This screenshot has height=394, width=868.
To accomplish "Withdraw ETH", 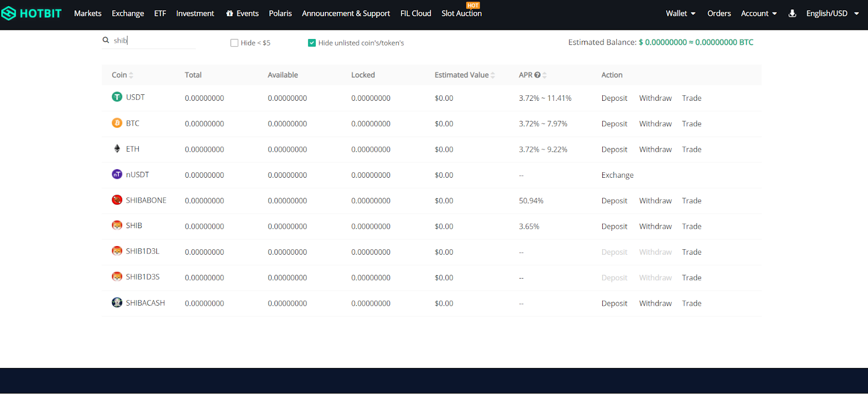I will pos(655,150).
